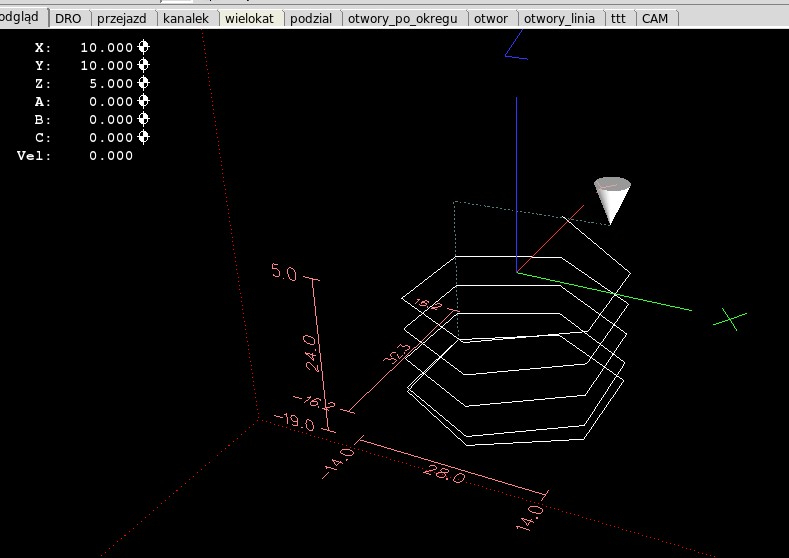The height and width of the screenshot is (558, 789).
Task: Select the kanalek tab
Action: 186,19
